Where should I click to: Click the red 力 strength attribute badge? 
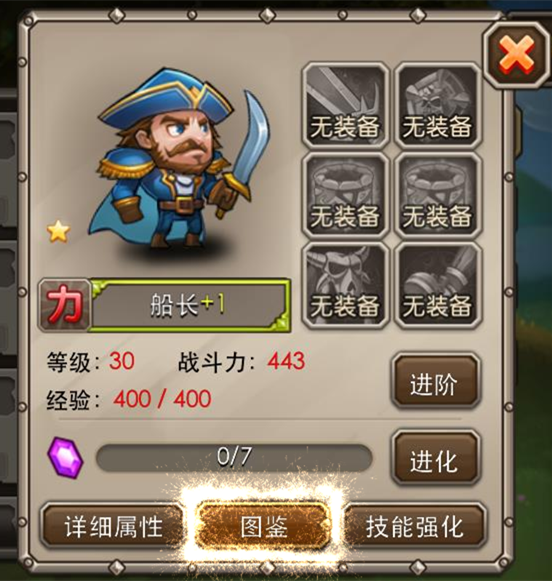coord(65,305)
